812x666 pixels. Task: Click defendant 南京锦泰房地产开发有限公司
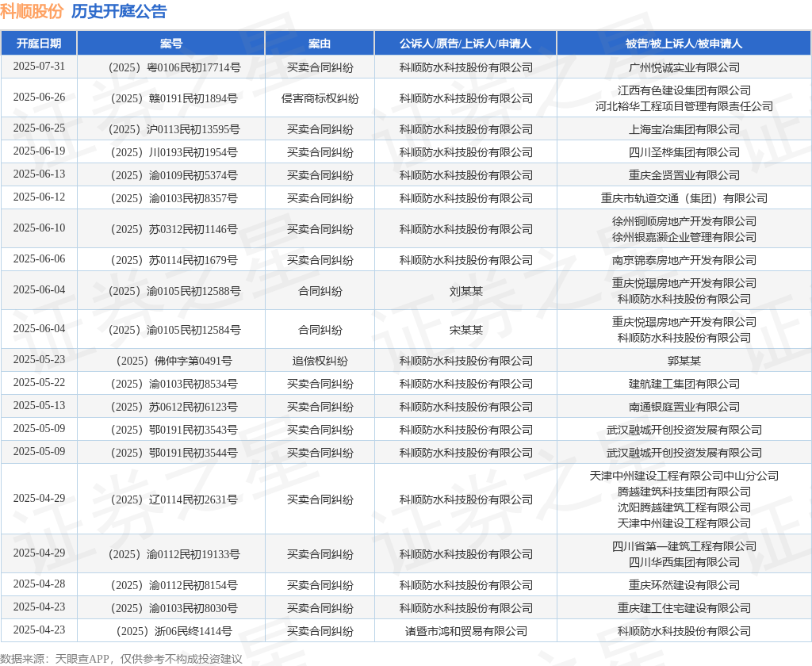(684, 260)
